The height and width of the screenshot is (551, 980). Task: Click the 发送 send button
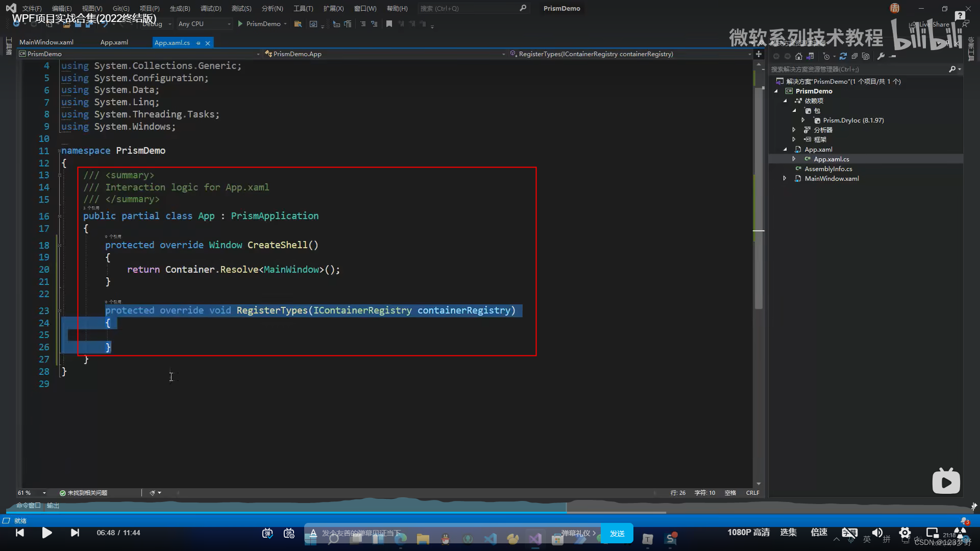617,533
